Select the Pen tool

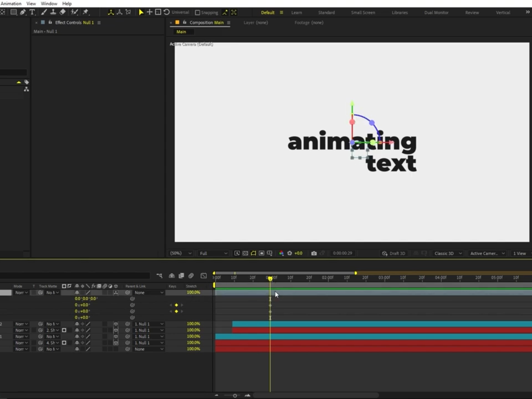(23, 12)
